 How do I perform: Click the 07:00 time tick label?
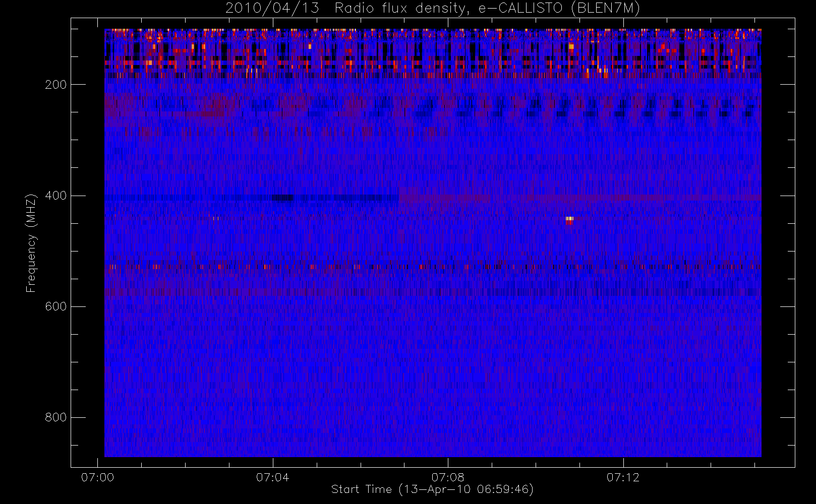point(97,477)
